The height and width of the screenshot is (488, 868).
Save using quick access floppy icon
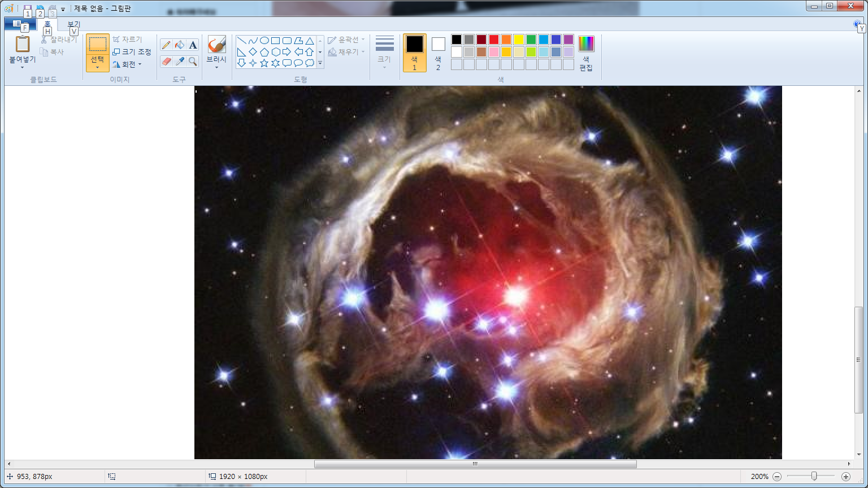click(x=27, y=9)
